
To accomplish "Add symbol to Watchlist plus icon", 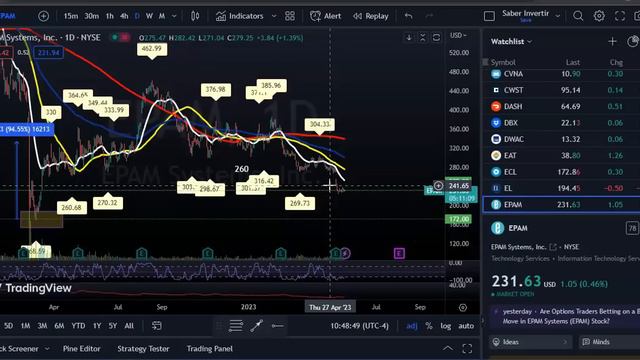I will [612, 41].
